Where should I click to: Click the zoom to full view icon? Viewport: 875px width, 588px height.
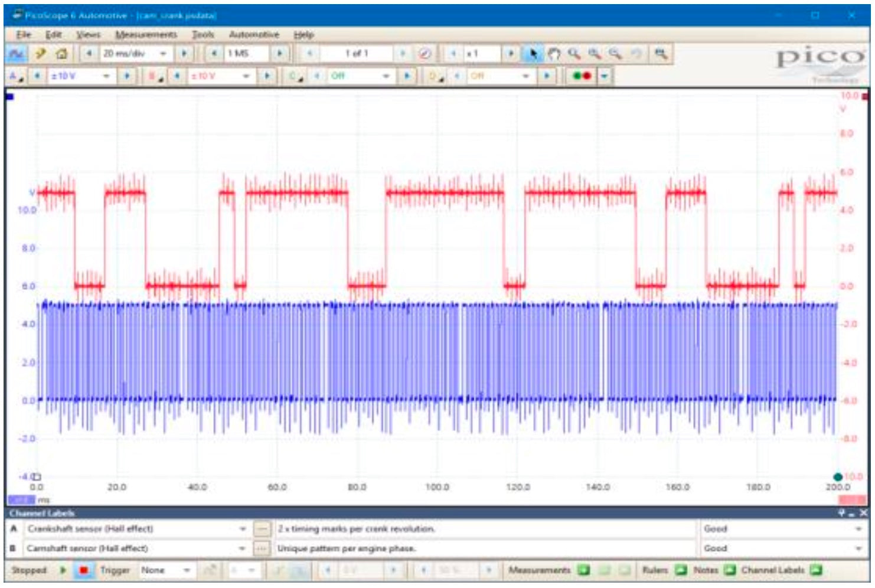[661, 54]
